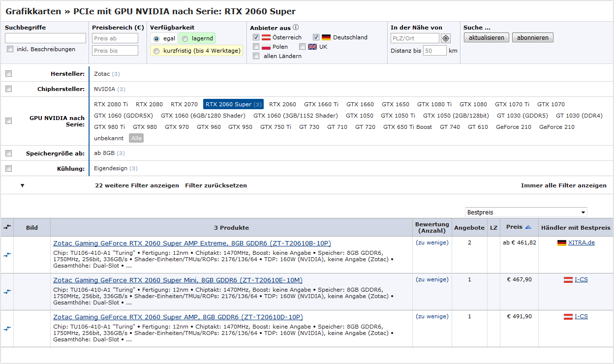This screenshot has width=614, height=364.
Task: Open the Bestpreis sort dropdown
Action: [x=526, y=212]
